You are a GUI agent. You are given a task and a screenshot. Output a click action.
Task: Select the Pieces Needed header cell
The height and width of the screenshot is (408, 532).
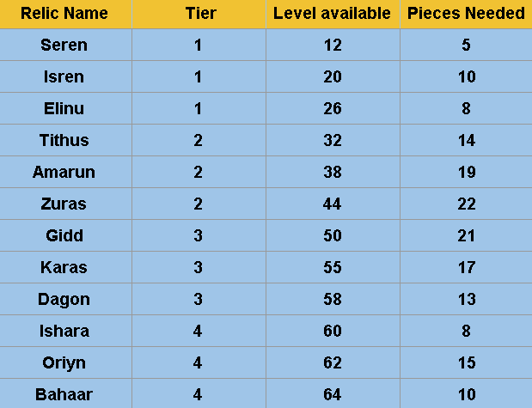[x=466, y=14]
